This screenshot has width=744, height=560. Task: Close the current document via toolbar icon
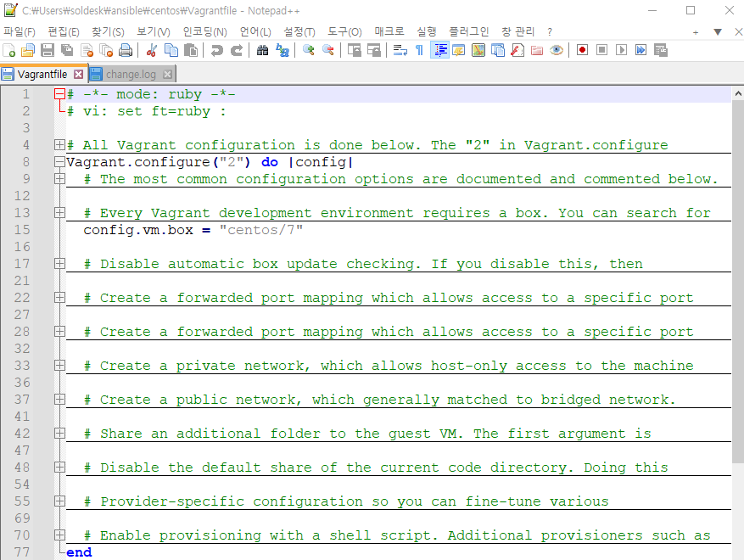point(87,50)
